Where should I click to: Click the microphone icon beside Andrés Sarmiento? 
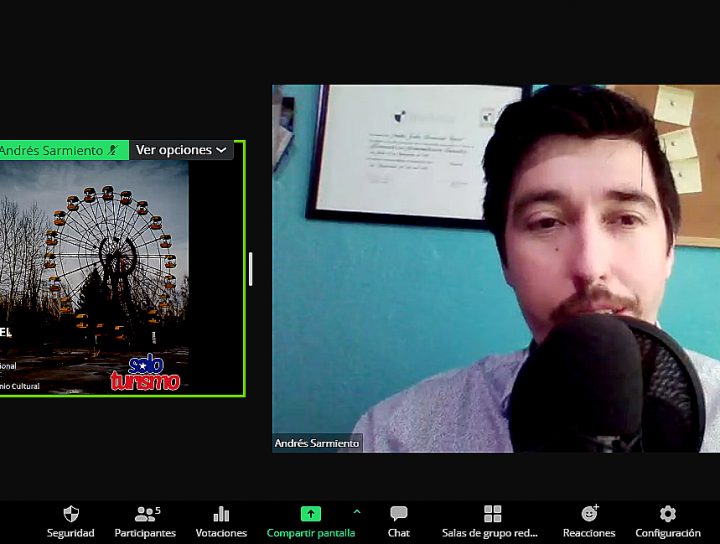[x=113, y=150]
